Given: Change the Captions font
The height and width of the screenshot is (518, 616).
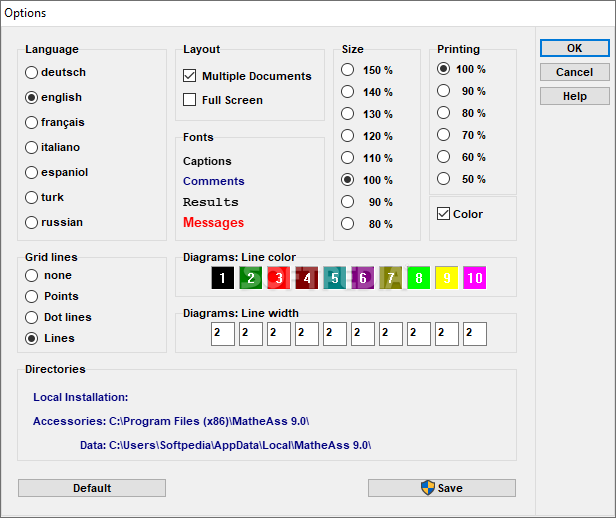Looking at the screenshot, I should [207, 161].
